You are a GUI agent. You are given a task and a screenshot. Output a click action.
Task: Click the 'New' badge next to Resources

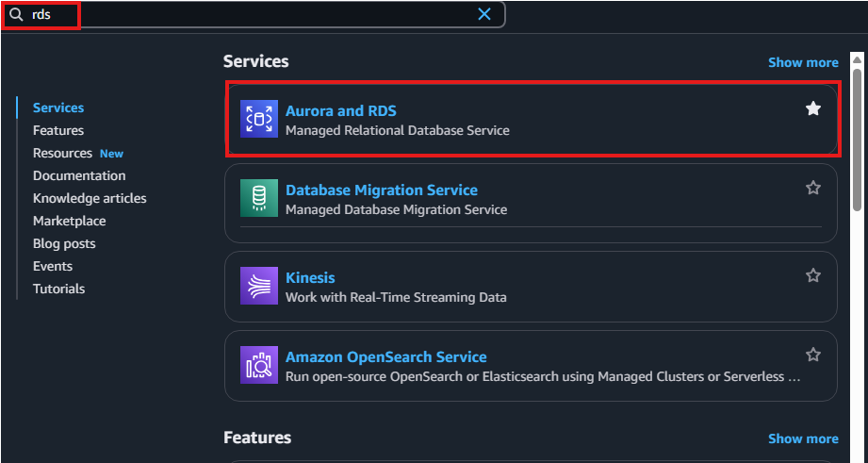click(111, 154)
